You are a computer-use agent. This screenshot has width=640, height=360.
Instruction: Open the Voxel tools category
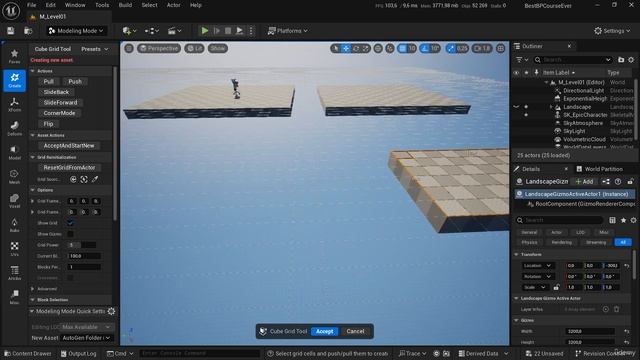tap(14, 201)
